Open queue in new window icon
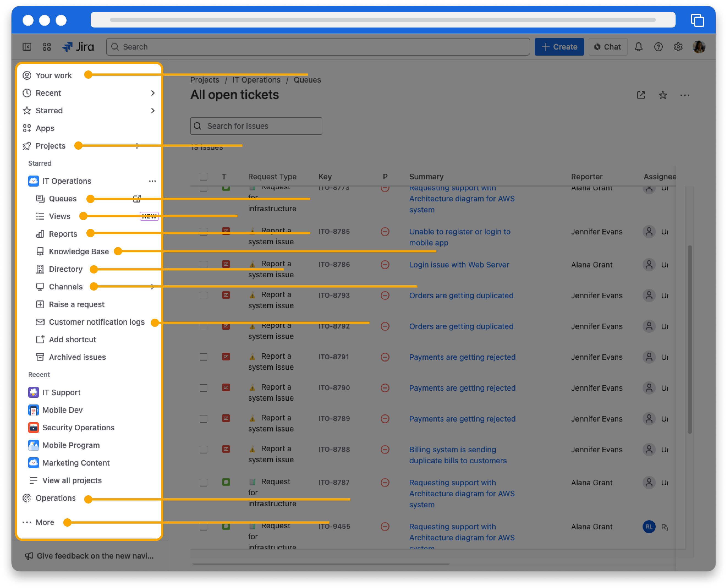Viewport: 727px width, 588px height. pos(641,95)
